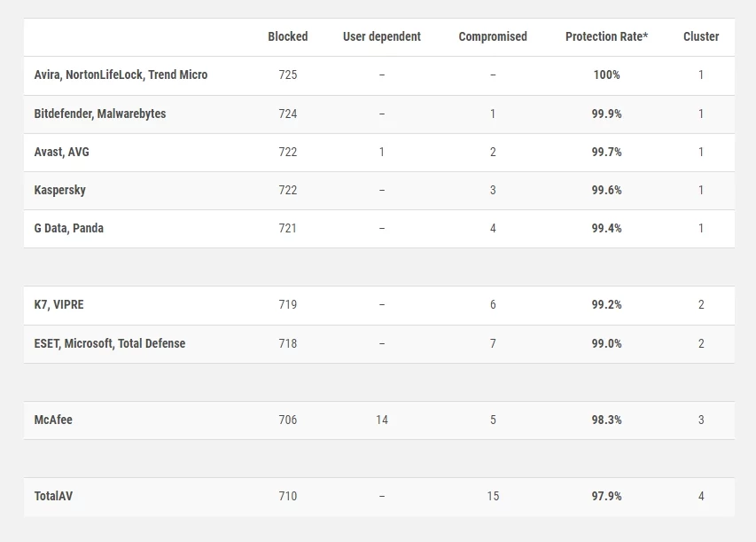Select the K7, VIPRE row label
756x542 pixels.
(x=58, y=304)
